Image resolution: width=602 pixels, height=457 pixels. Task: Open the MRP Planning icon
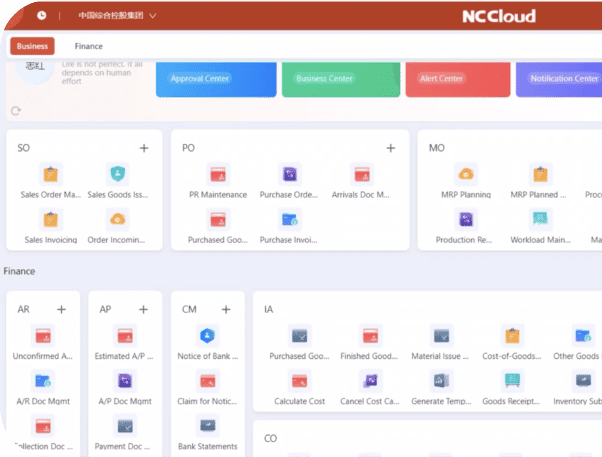pyautogui.click(x=466, y=174)
